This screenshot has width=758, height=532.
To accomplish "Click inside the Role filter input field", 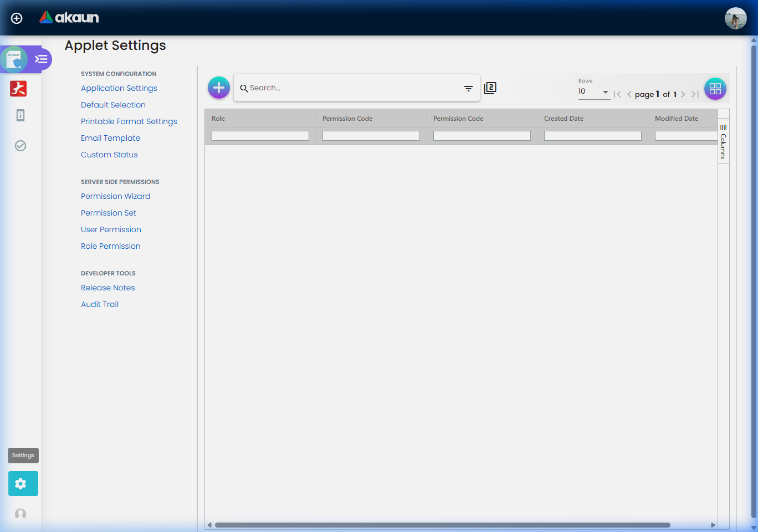I will (260, 135).
